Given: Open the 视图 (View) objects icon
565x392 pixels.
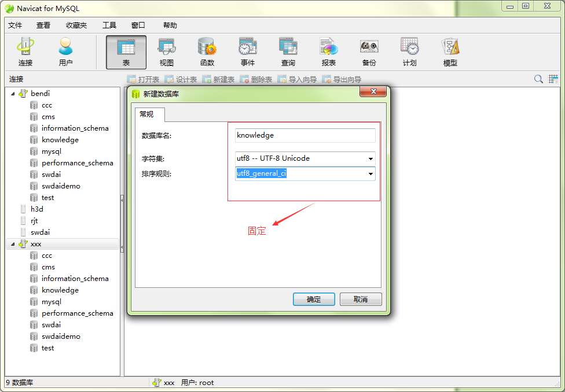Looking at the screenshot, I should (167, 52).
